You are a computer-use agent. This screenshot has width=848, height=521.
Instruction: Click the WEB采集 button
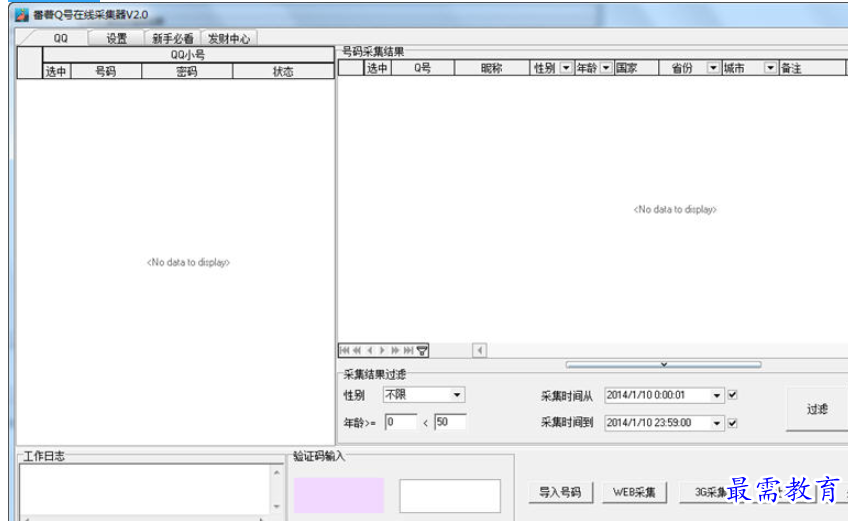[634, 492]
